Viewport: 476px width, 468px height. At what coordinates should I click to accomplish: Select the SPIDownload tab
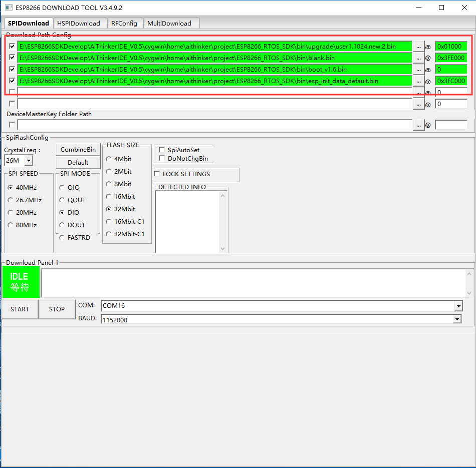coord(29,23)
